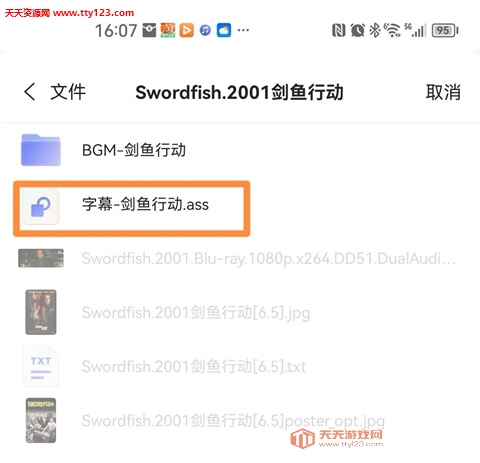Tap the alarm clock status icon
This screenshot has height=463, width=480.
(357, 31)
